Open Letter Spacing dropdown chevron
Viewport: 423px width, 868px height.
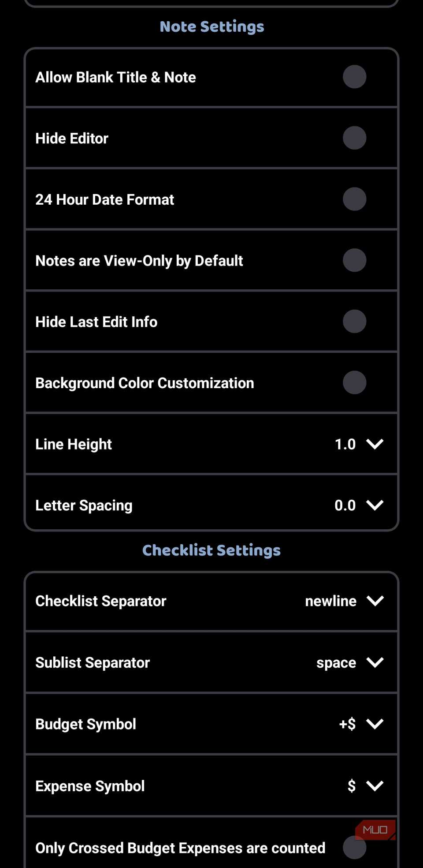[x=375, y=505]
